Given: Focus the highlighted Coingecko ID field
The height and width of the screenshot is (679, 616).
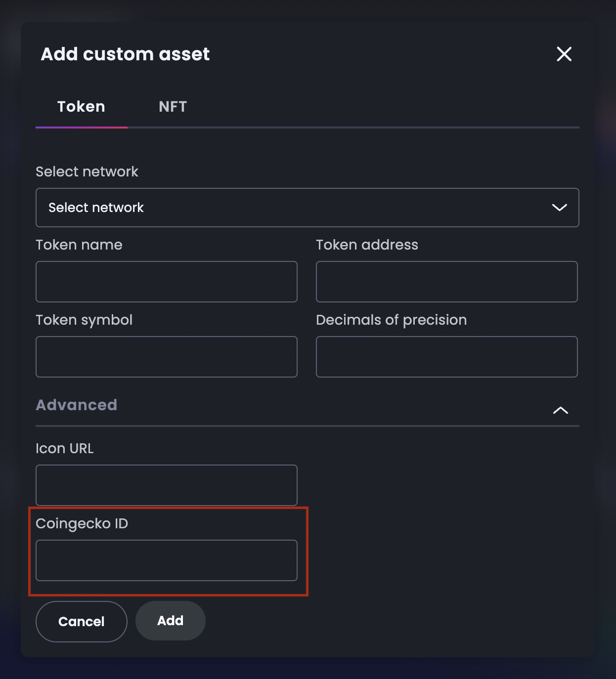Looking at the screenshot, I should 166,560.
